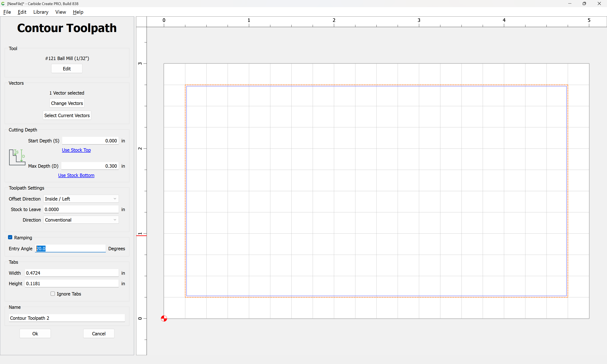
Task: Disable the Ramping checkbox
Action: tap(10, 237)
